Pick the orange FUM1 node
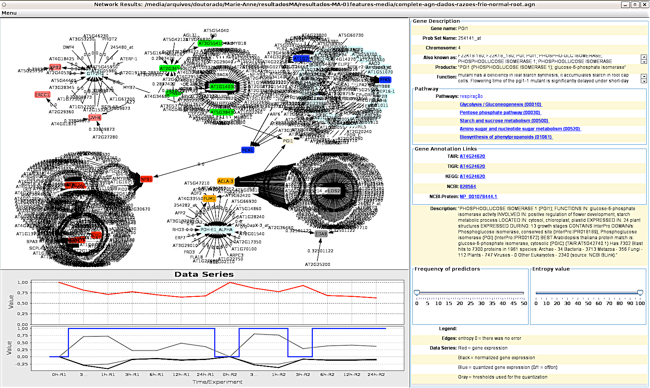Viewport: 650px width, 388px height. point(209,199)
